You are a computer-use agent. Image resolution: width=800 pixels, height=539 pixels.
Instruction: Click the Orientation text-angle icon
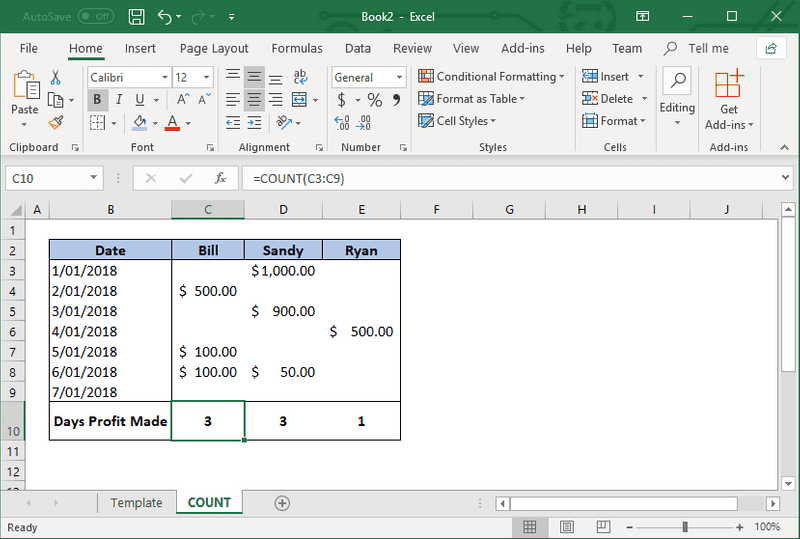point(284,122)
